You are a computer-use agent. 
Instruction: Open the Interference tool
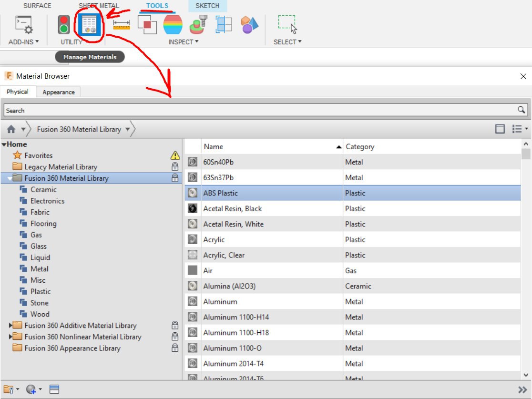pos(147,25)
